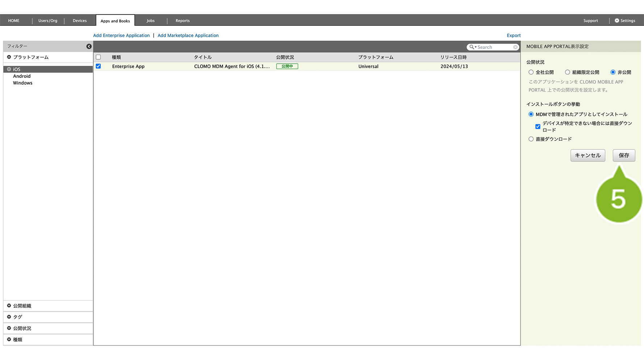Click the 保存 button

pyautogui.click(x=624, y=155)
